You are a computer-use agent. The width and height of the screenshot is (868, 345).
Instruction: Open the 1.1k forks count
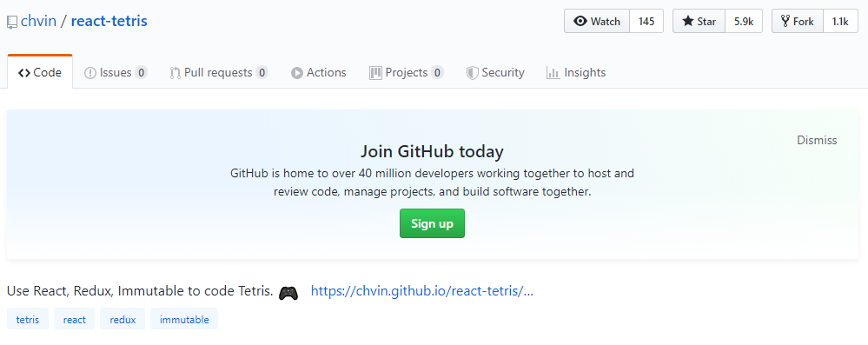[x=840, y=22]
